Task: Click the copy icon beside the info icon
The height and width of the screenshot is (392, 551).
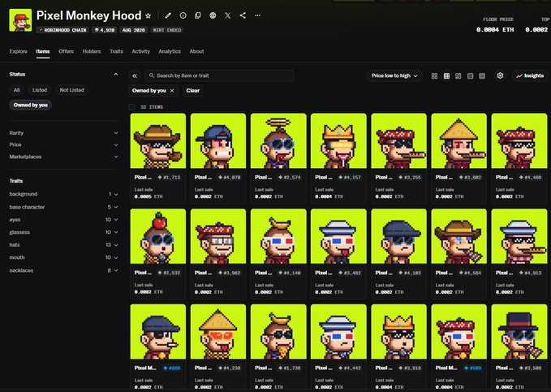Action: pos(198,15)
